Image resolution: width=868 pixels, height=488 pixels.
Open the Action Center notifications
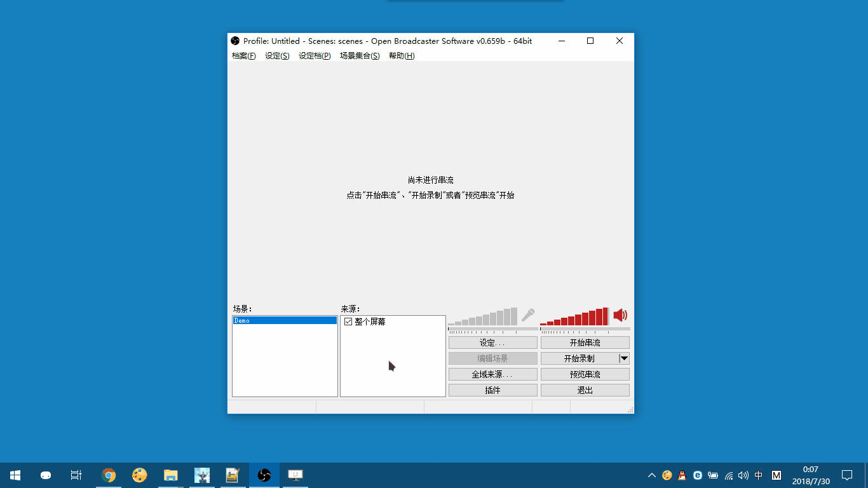847,475
